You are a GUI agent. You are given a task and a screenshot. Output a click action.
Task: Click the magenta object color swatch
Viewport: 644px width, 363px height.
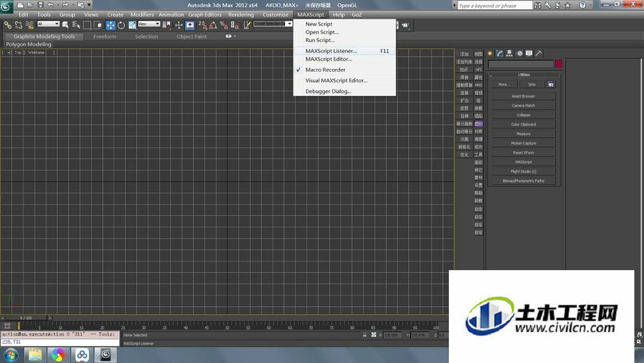[x=558, y=64]
